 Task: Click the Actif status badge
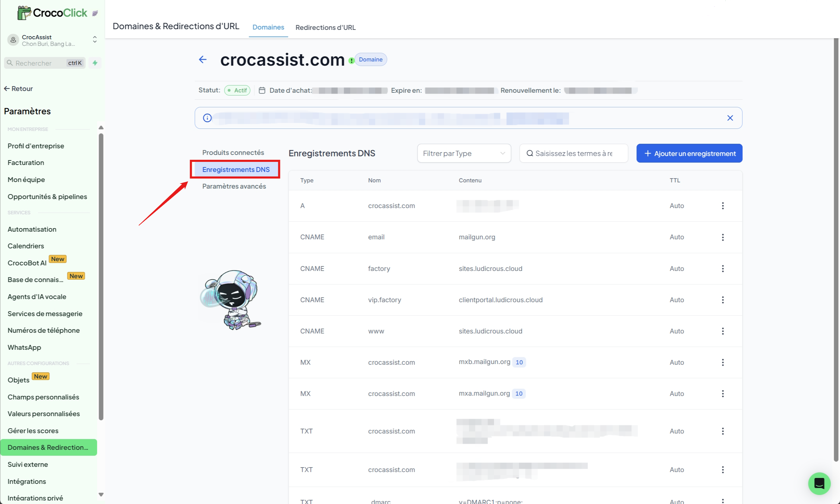pos(237,90)
